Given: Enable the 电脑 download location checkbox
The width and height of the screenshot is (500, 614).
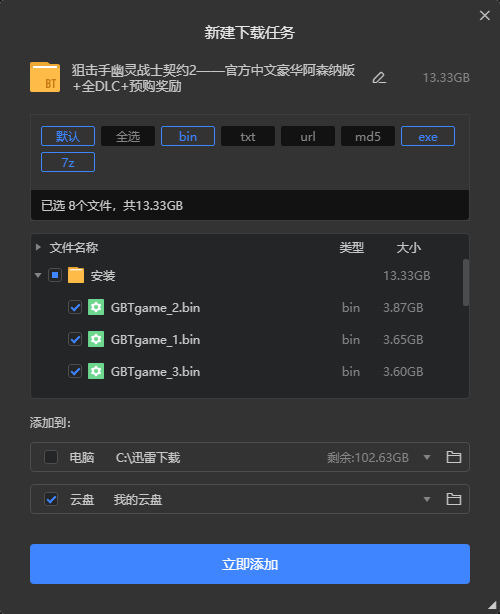Looking at the screenshot, I should 51,457.
